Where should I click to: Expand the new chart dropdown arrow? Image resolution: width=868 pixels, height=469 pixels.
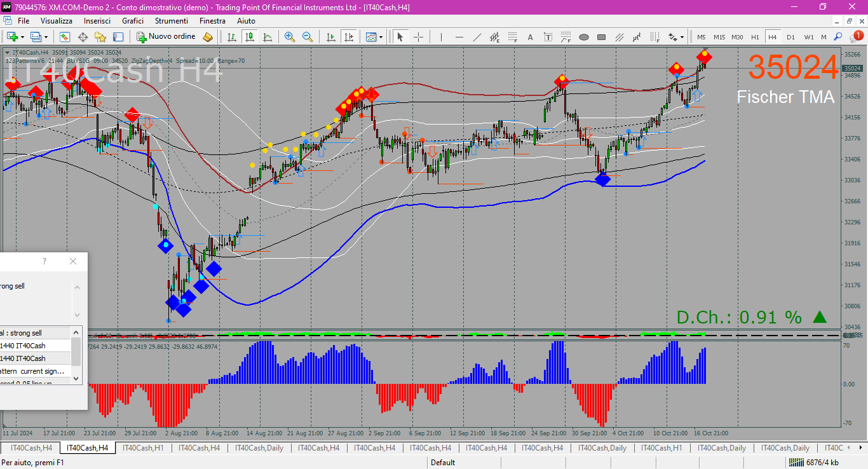[x=22, y=37]
